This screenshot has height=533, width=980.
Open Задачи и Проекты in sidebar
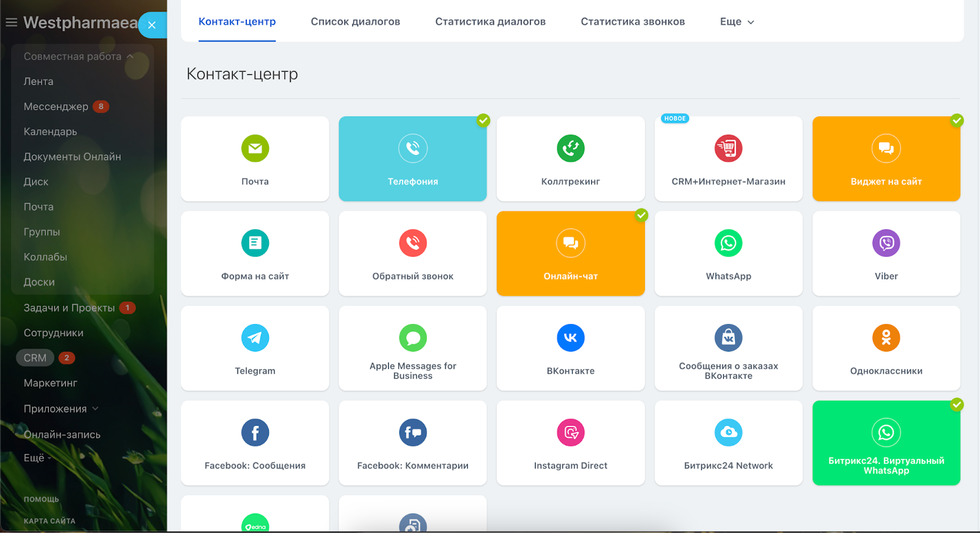coord(69,308)
